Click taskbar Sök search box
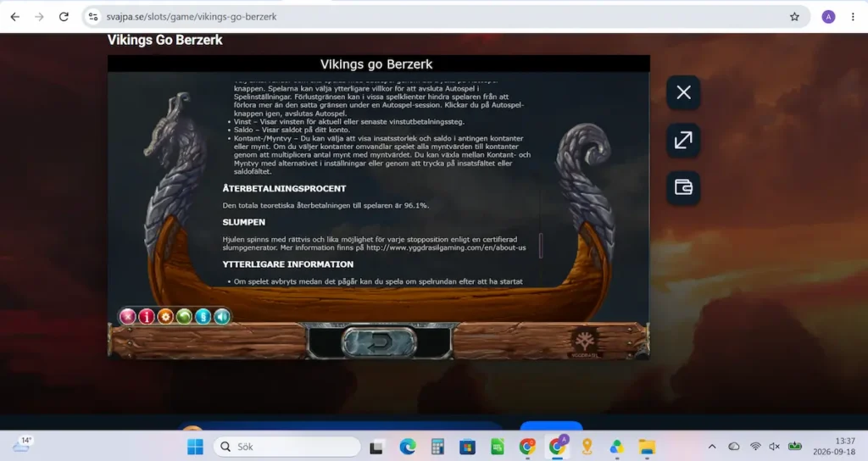The image size is (868, 461). click(x=287, y=447)
